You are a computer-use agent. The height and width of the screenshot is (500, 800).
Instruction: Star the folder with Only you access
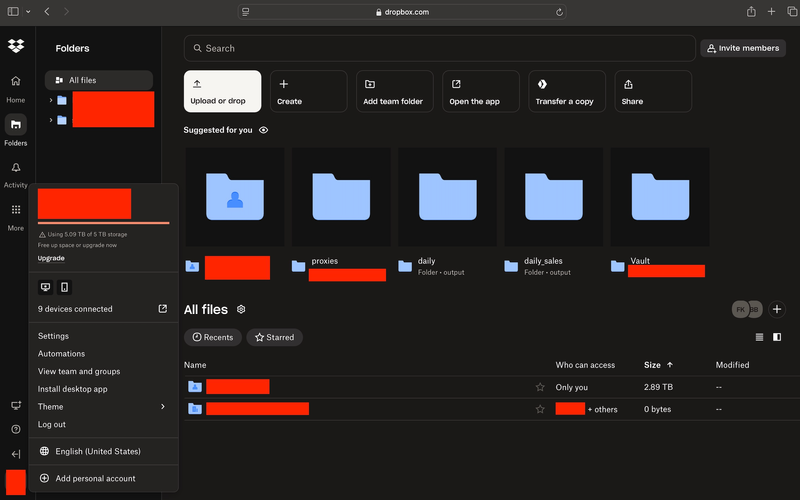pyautogui.click(x=540, y=387)
